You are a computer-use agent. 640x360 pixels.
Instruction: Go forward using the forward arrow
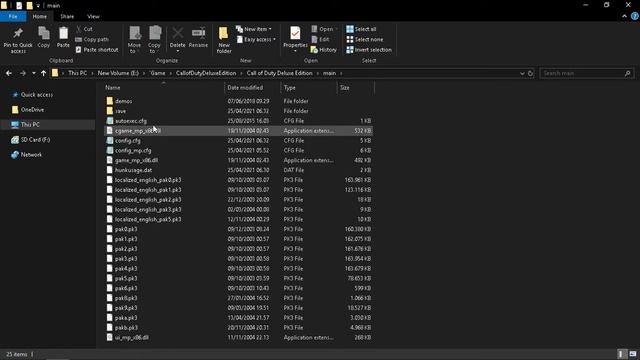click(23, 73)
